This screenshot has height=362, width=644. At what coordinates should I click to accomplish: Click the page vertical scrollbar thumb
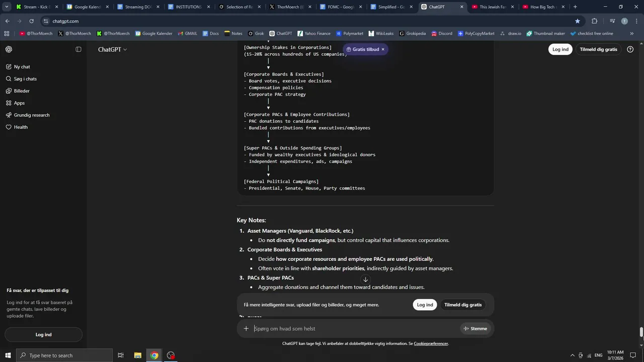[x=641, y=333]
